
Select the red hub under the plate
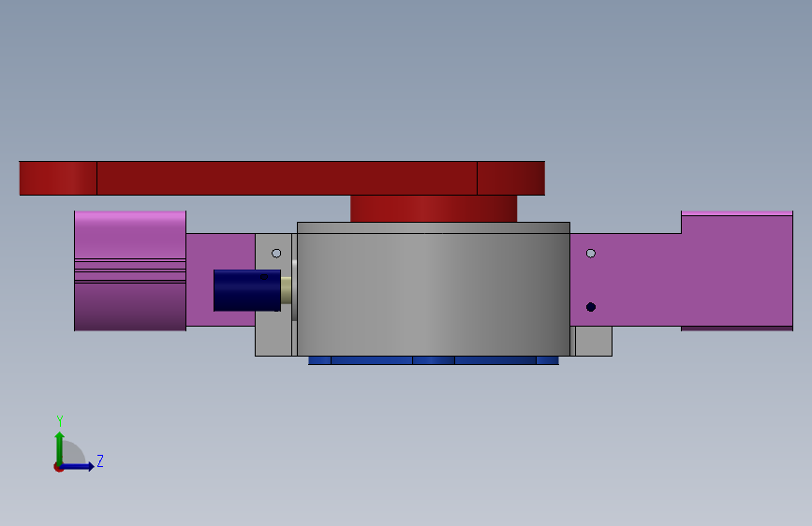pos(434,209)
